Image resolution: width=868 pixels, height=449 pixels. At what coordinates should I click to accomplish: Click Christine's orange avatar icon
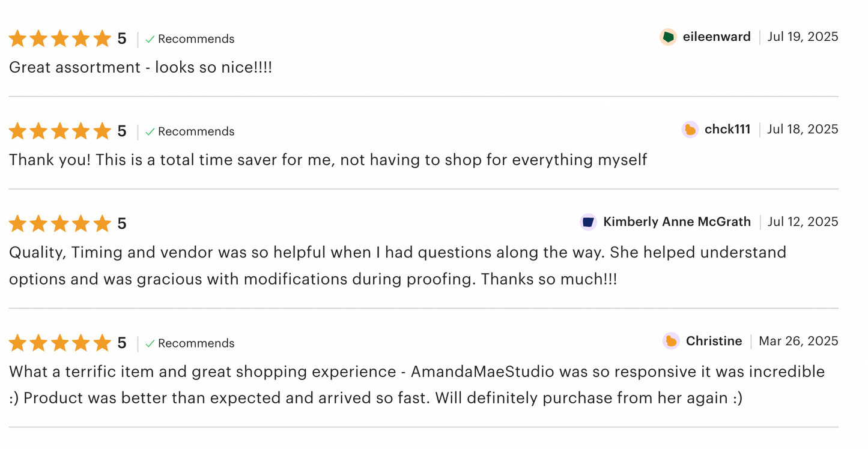(671, 342)
